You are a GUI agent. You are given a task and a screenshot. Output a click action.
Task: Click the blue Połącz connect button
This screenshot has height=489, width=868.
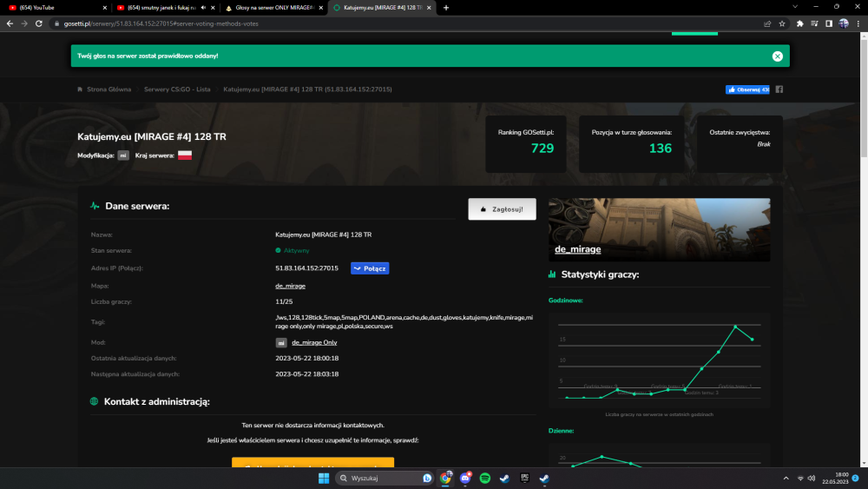tap(370, 268)
